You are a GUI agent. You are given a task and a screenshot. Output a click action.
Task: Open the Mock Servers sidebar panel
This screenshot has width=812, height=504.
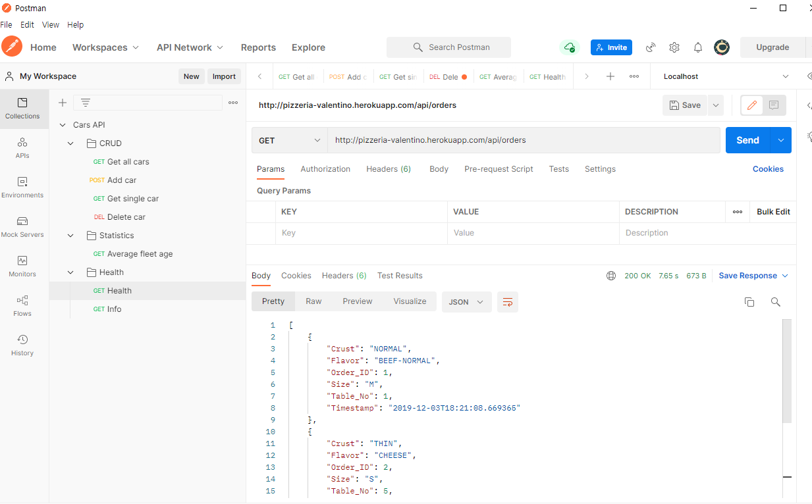[x=23, y=227]
